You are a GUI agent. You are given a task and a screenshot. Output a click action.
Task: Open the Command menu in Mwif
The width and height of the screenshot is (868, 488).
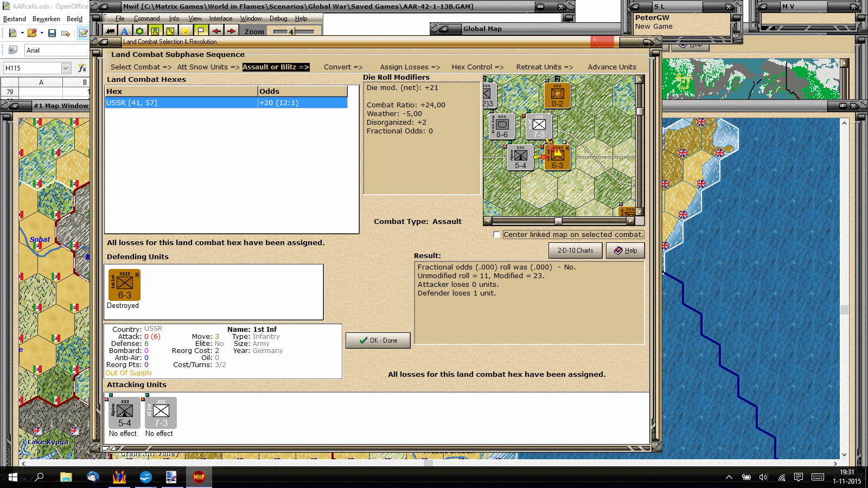pyautogui.click(x=147, y=18)
